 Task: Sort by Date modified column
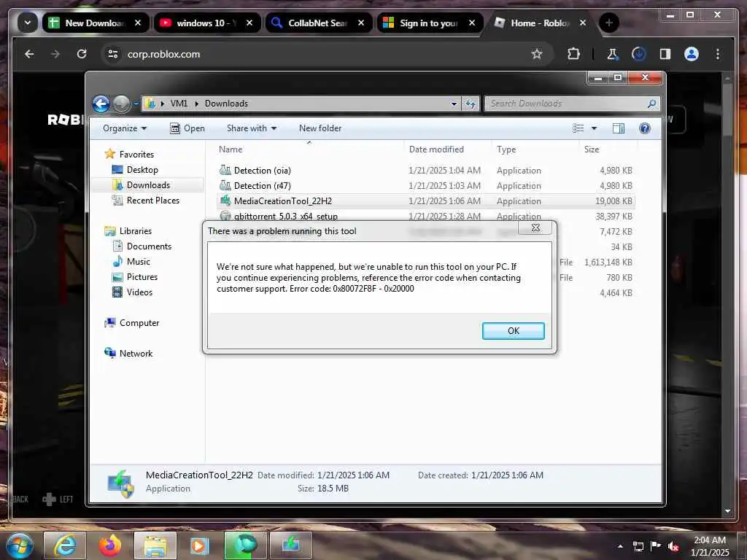coord(436,149)
